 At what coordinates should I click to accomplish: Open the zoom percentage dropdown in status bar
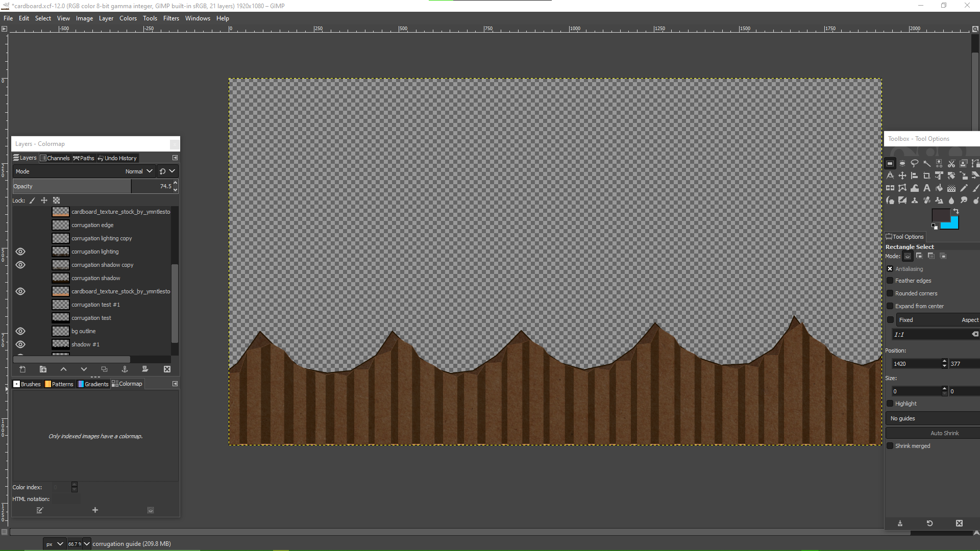click(x=87, y=544)
